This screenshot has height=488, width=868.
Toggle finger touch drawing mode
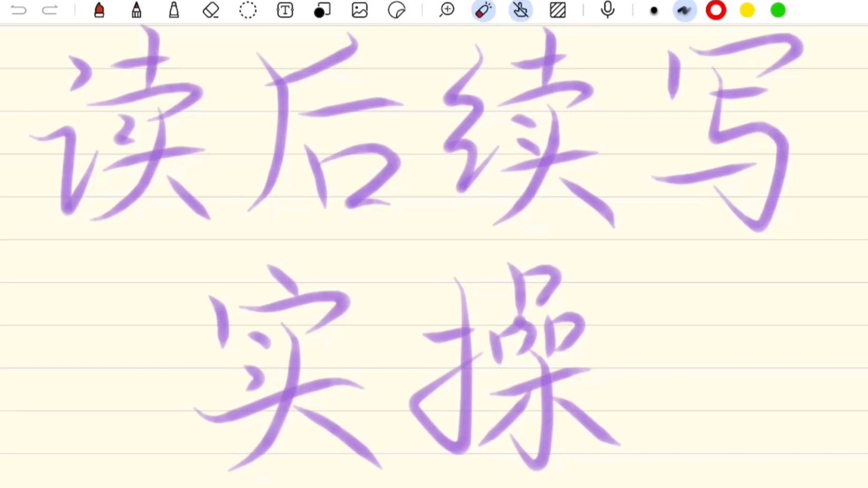point(521,10)
